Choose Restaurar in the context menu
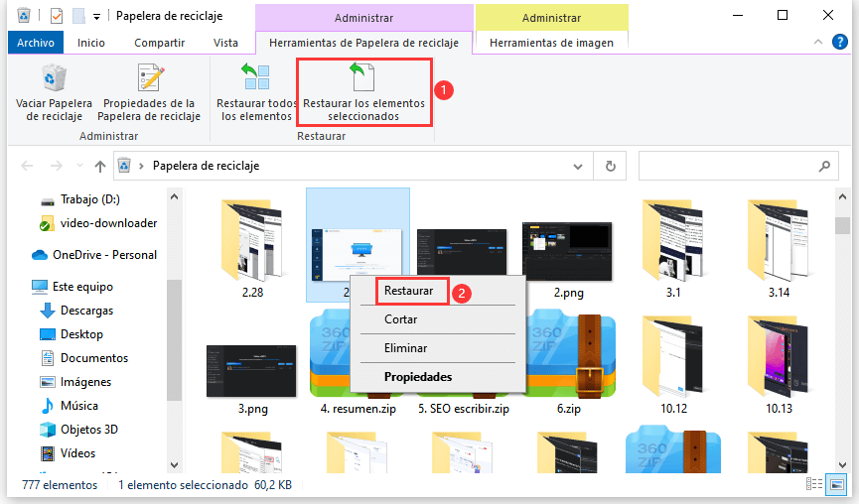The image size is (859, 504). pyautogui.click(x=408, y=292)
